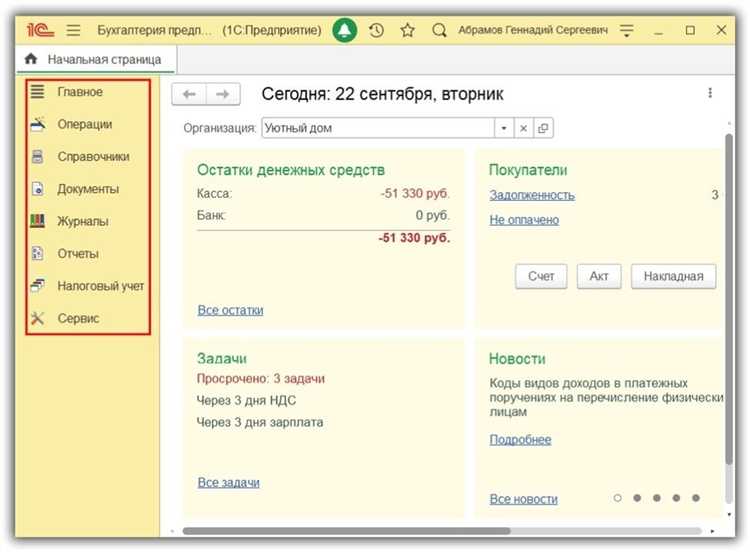This screenshot has height=552, width=750.
Task: Open the hamburger main menu icon
Action: pyautogui.click(x=73, y=30)
